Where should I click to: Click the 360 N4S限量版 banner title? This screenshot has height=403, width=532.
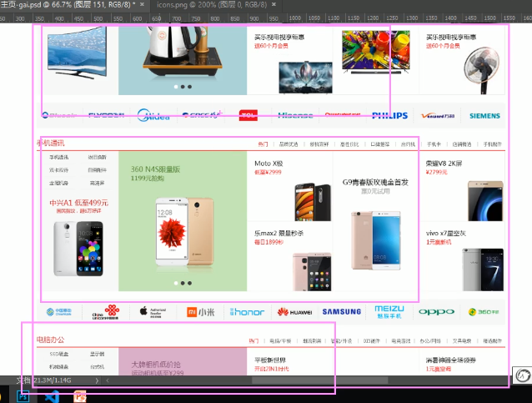155,169
